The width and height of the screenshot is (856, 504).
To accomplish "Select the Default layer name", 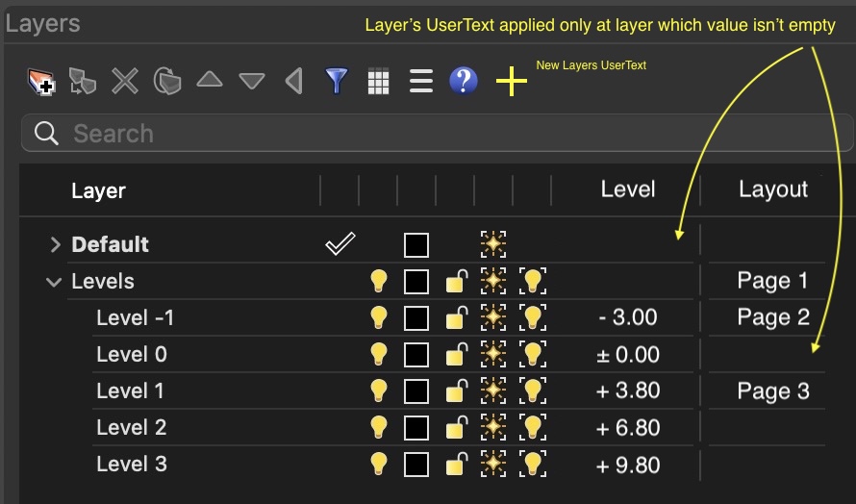I will [x=110, y=244].
